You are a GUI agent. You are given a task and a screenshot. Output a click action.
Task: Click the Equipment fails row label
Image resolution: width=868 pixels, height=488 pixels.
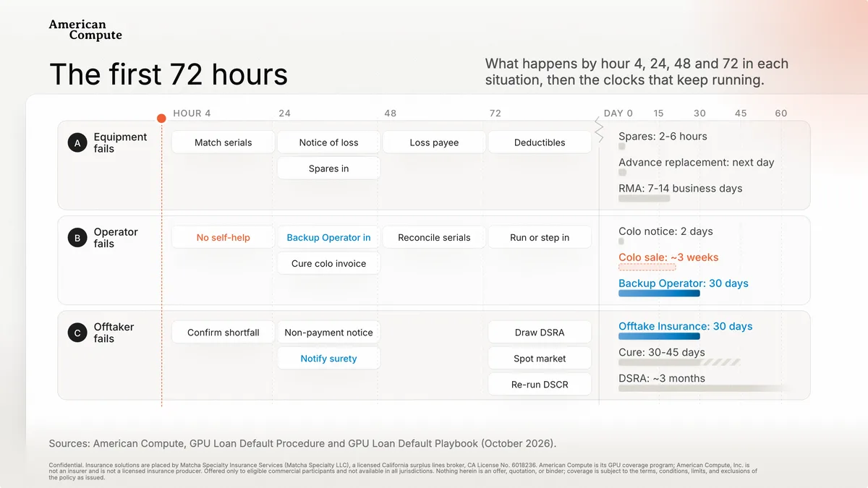[120, 142]
